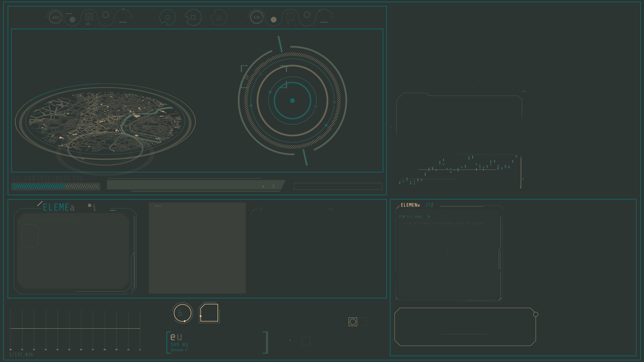The width and height of the screenshot is (644, 362).
Task: Toggle the empty square next to hexagon
Action: point(362,322)
